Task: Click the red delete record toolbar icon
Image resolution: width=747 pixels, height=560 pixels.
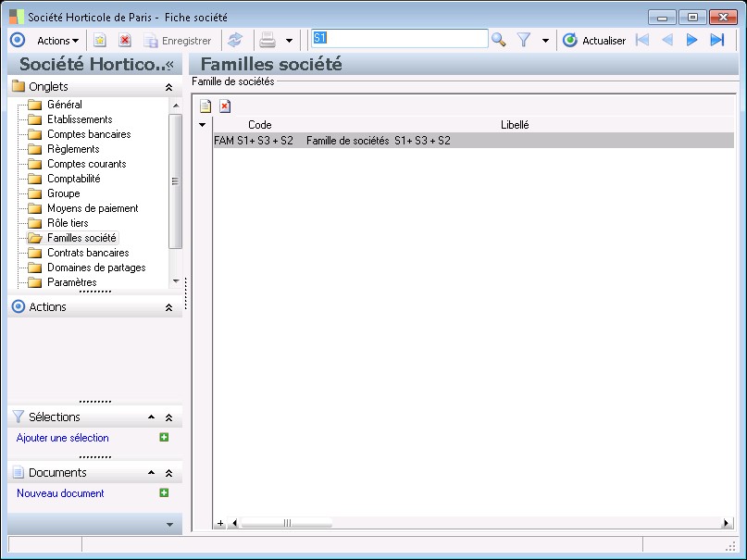Action: pyautogui.click(x=124, y=40)
